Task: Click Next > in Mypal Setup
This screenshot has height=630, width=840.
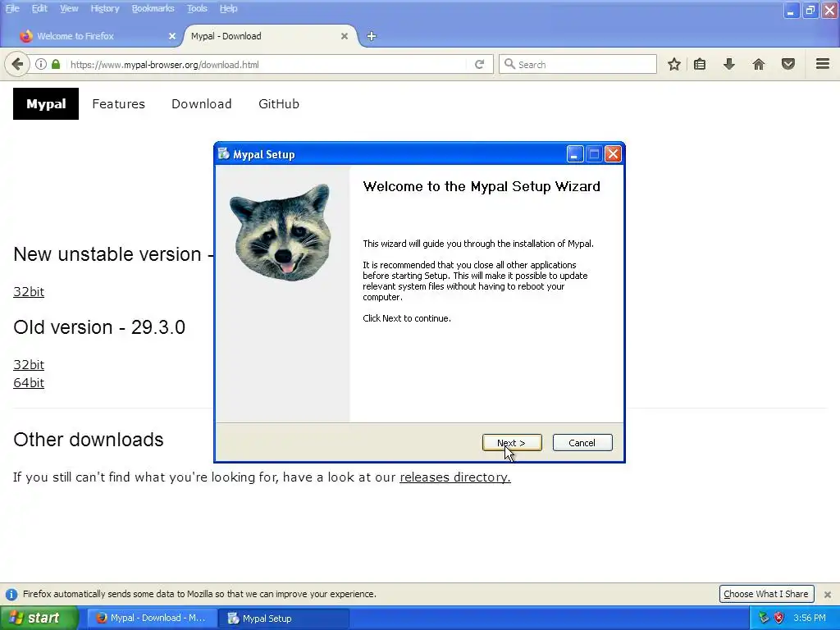Action: tap(512, 442)
